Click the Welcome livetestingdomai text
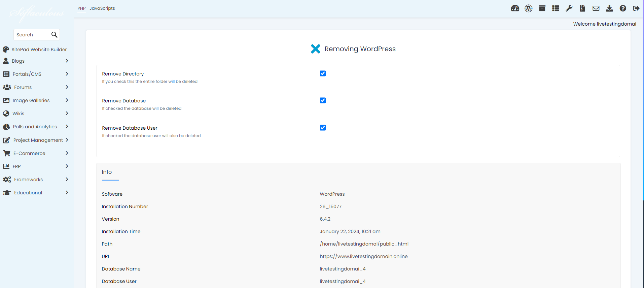Image resolution: width=644 pixels, height=288 pixels. [x=605, y=24]
